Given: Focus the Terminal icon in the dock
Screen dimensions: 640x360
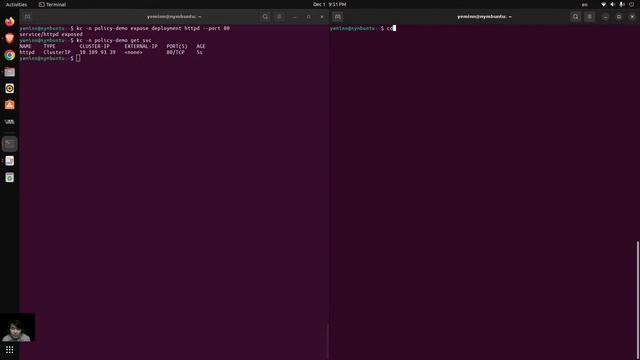Looking at the screenshot, I should click(x=9, y=144).
